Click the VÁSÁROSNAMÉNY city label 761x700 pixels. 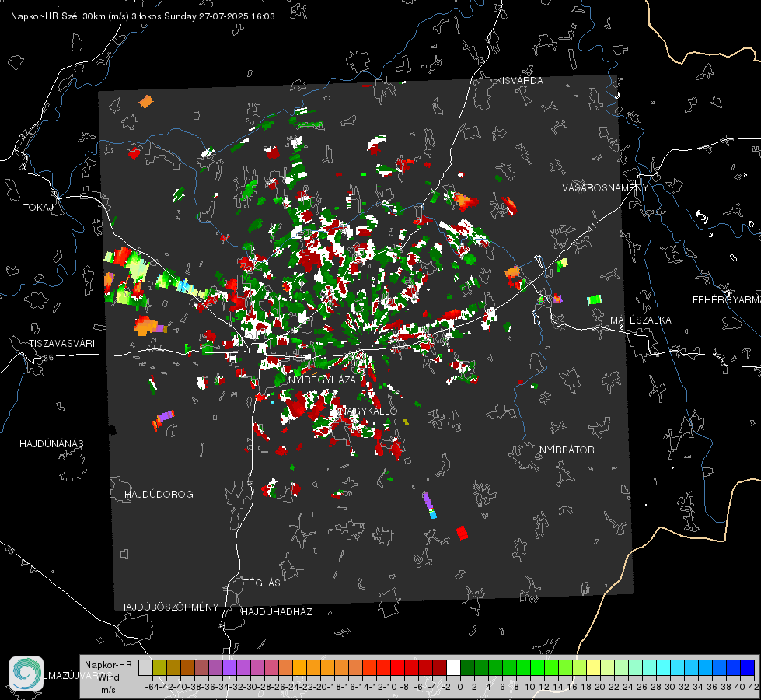[606, 188]
